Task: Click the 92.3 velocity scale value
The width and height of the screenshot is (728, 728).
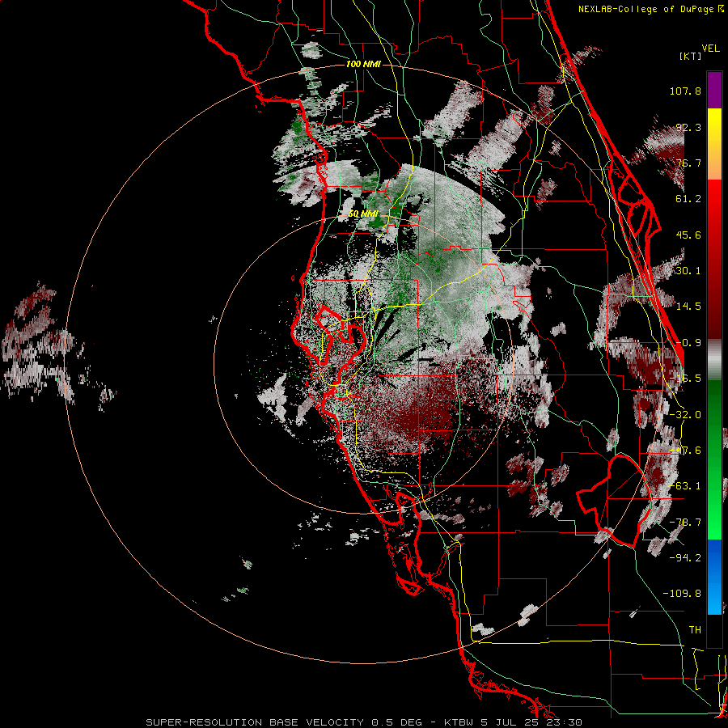Action: point(688,127)
